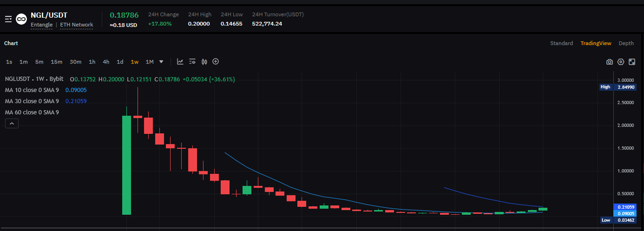This screenshot has height=231, width=644.
Task: Select the MA 10 close 0 SMA 9 indicator
Action: [32, 90]
